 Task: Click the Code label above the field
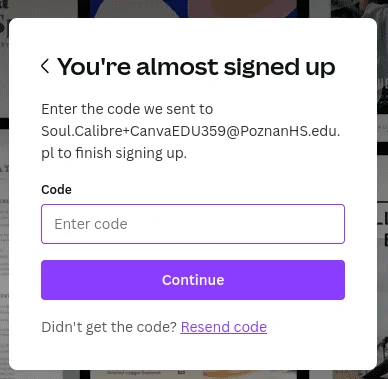[x=56, y=190]
